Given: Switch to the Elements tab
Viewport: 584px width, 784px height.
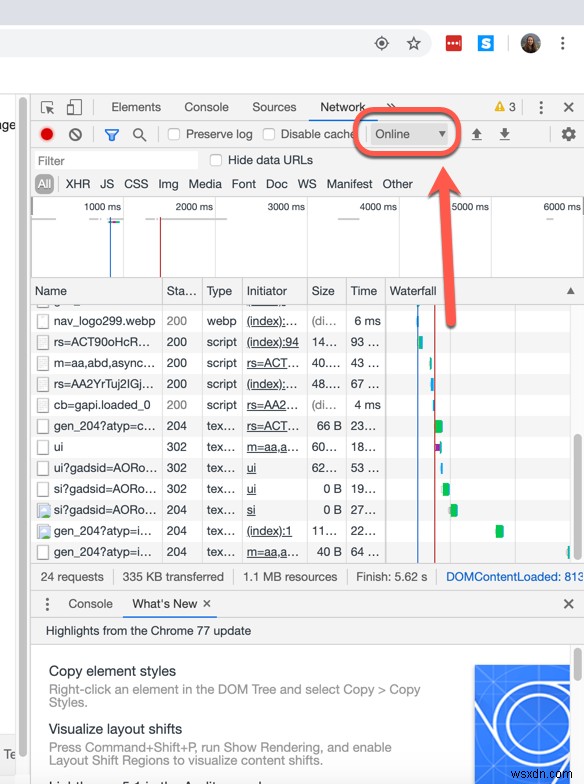Looking at the screenshot, I should (x=136, y=107).
